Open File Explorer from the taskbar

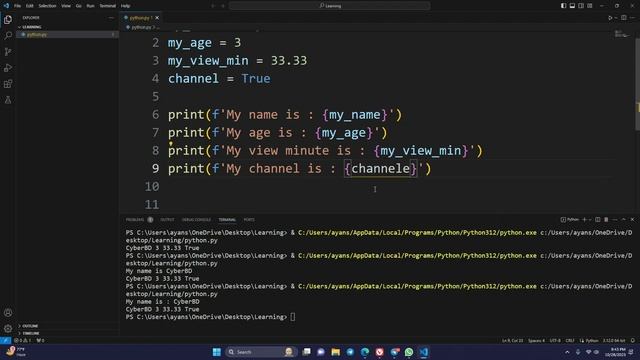[x=336, y=352]
